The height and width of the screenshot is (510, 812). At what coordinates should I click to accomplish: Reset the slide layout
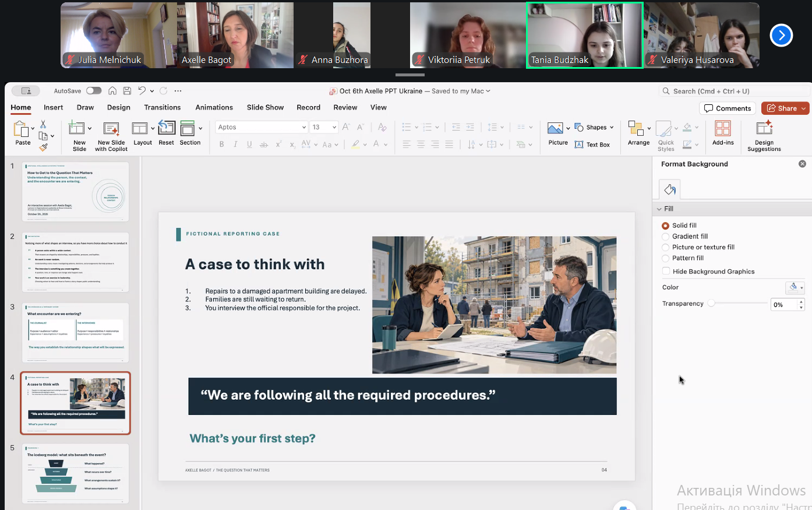167,133
